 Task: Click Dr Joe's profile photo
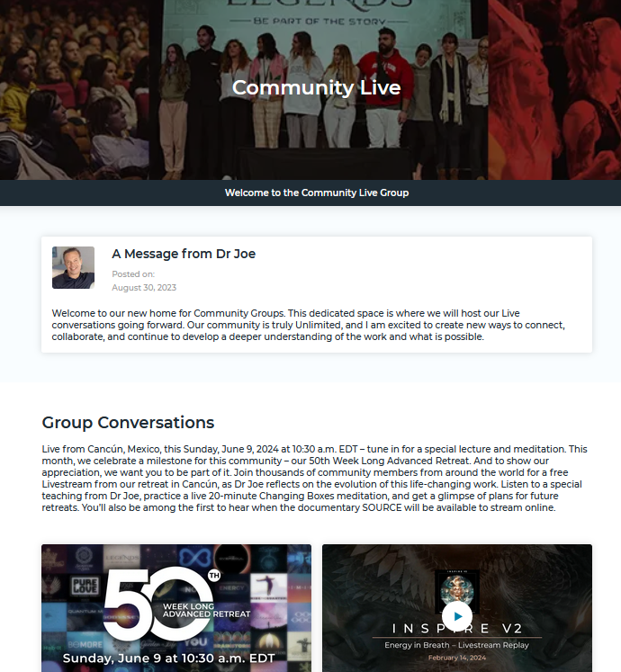[x=73, y=267]
